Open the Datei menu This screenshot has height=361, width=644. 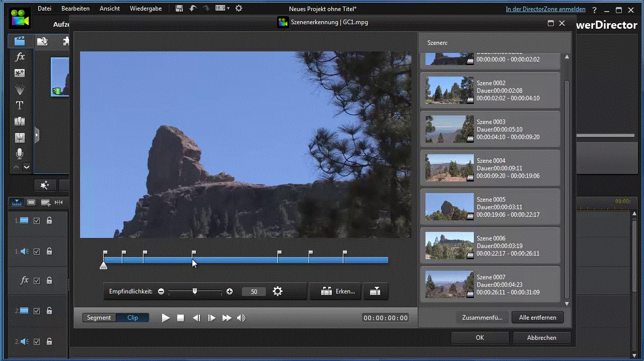click(x=44, y=9)
